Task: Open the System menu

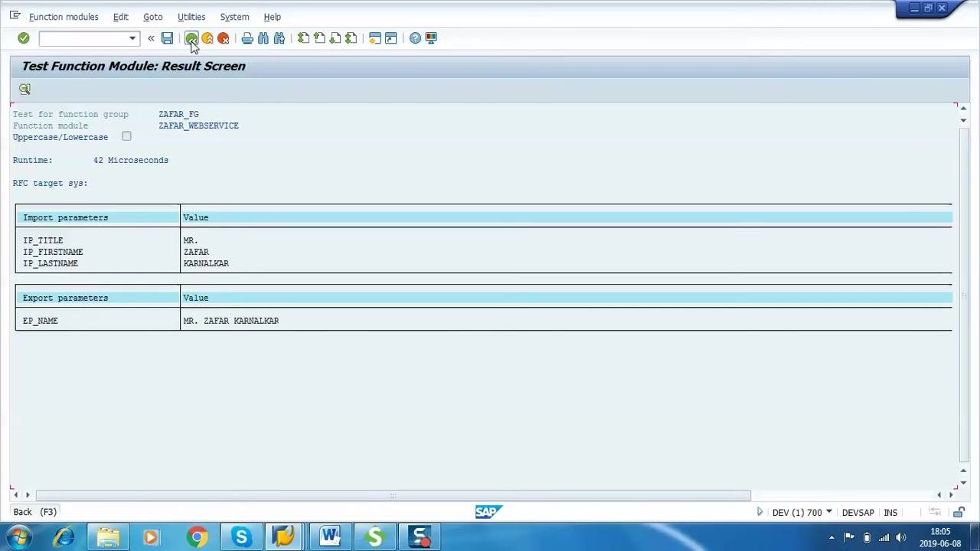Action: [x=234, y=17]
